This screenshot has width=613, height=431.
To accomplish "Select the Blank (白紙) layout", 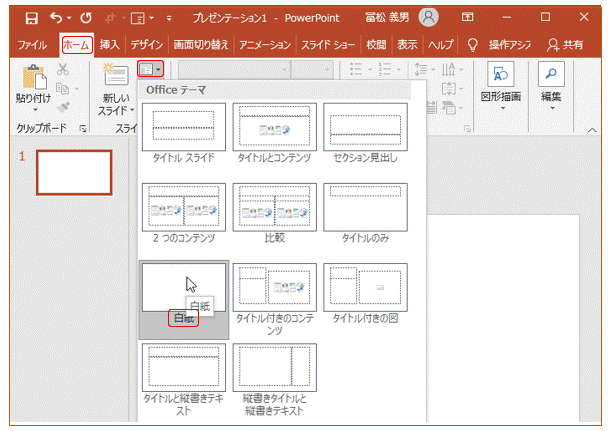I will tap(183, 287).
